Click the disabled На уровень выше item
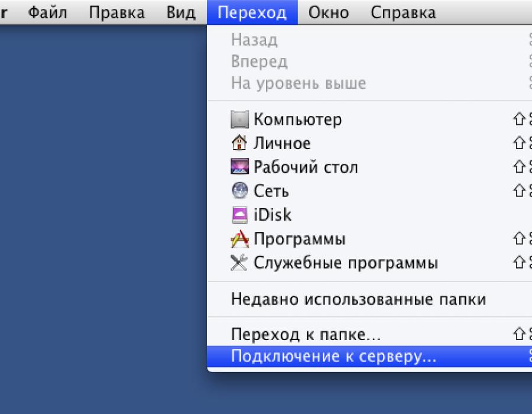532x414 pixels. [x=369, y=83]
